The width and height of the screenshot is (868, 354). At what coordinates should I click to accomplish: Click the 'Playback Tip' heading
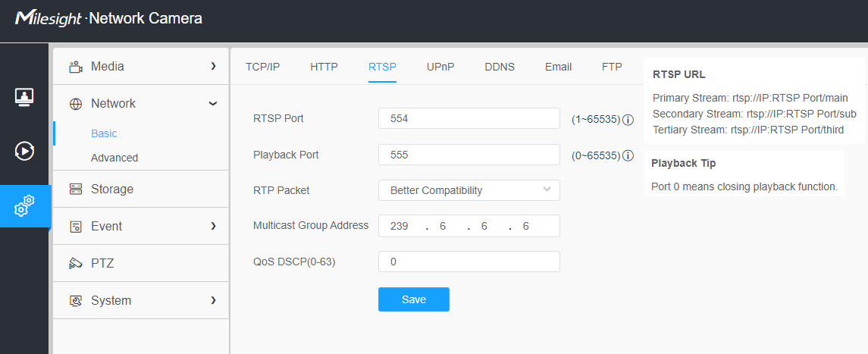(x=683, y=163)
